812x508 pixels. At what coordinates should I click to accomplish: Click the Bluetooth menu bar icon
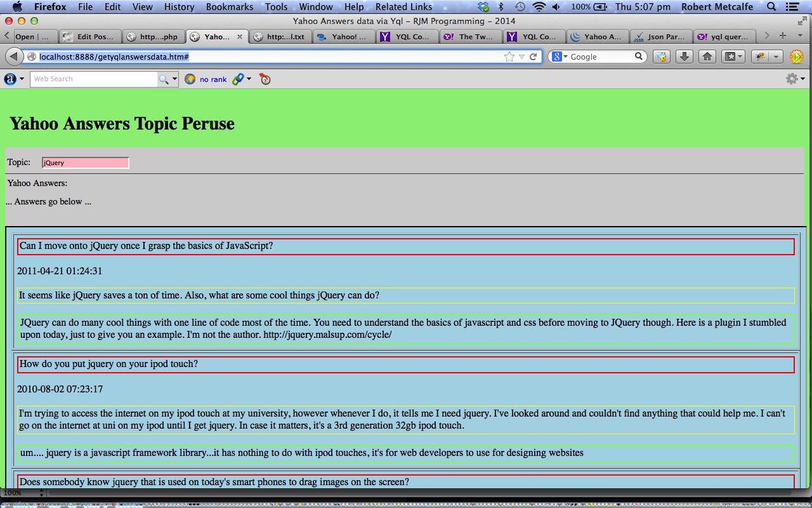(x=501, y=7)
